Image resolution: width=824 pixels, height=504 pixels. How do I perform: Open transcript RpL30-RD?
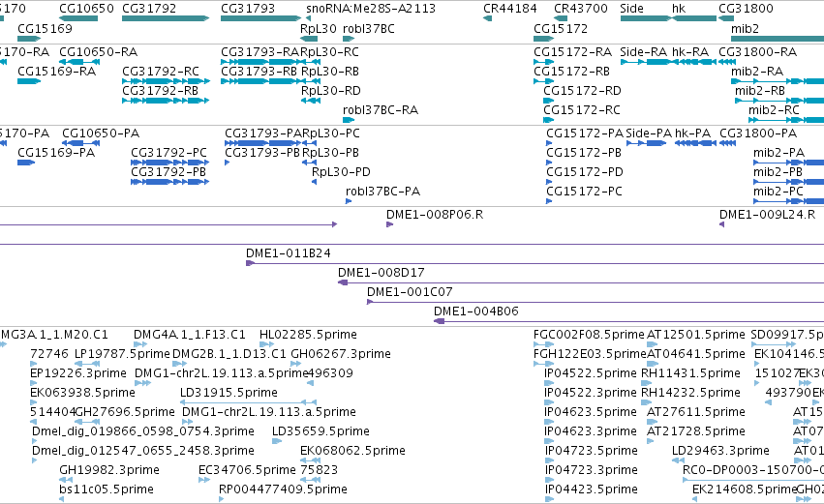click(330, 91)
